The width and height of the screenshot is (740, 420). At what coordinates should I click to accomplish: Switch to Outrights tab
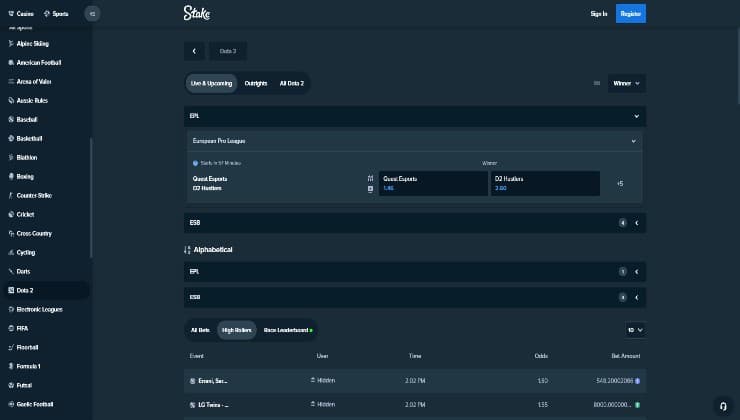pyautogui.click(x=256, y=83)
